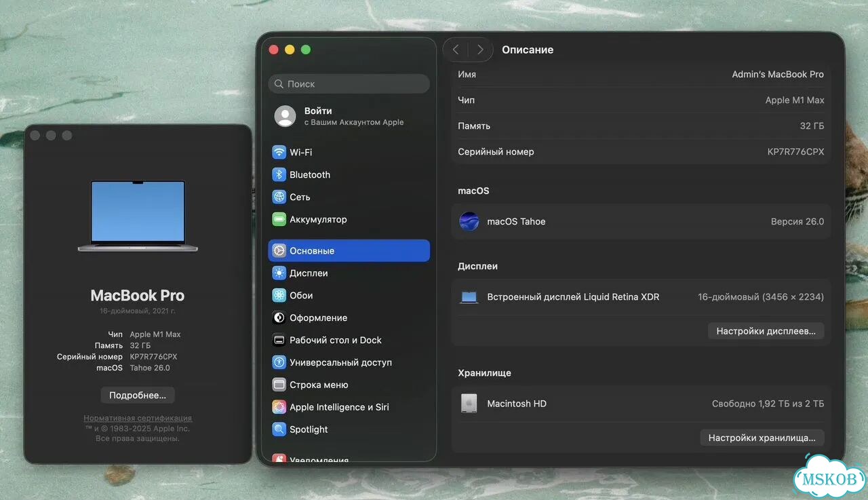Click 16-дюймовый, 2021 г. text in About window
Image resolution: width=868 pixels, height=500 pixels.
click(138, 311)
